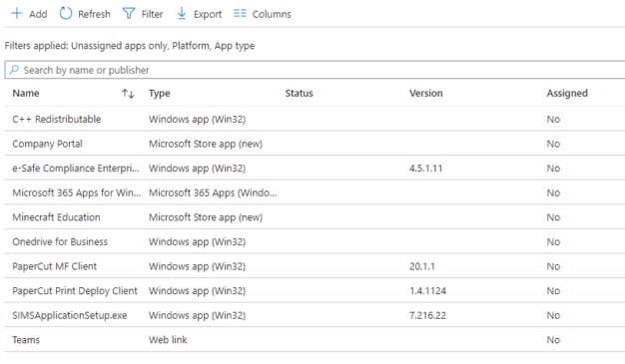The width and height of the screenshot is (625, 364).
Task: Click the Version column header
Action: point(425,93)
